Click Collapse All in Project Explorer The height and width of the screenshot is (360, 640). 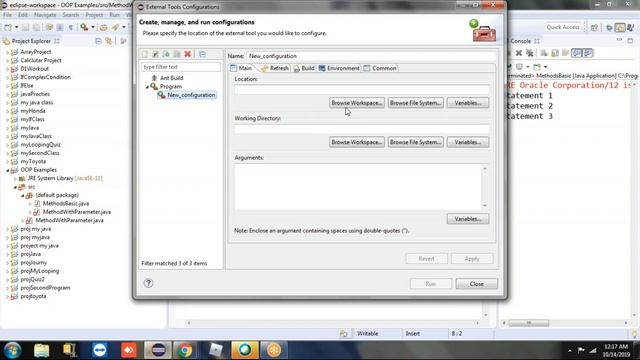98,41
